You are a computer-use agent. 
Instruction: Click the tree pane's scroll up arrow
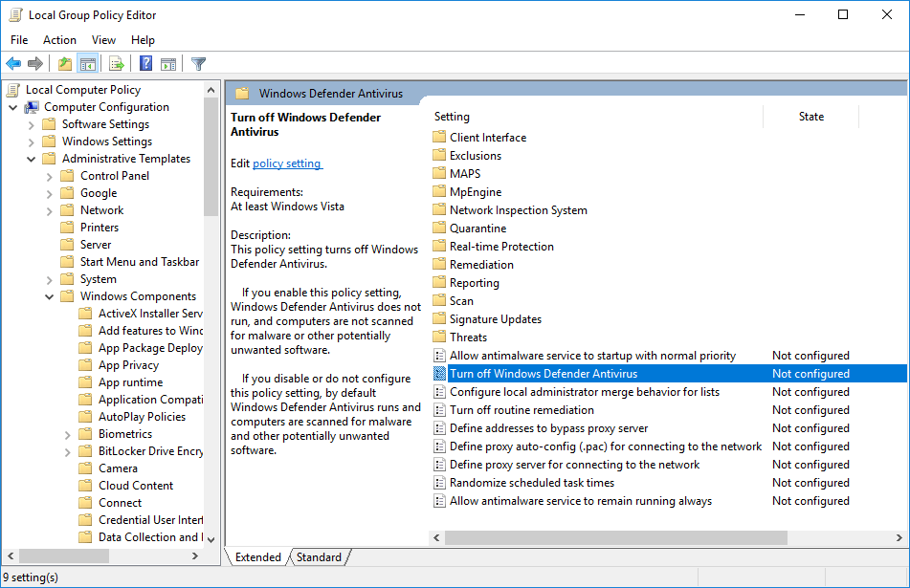coord(211,89)
